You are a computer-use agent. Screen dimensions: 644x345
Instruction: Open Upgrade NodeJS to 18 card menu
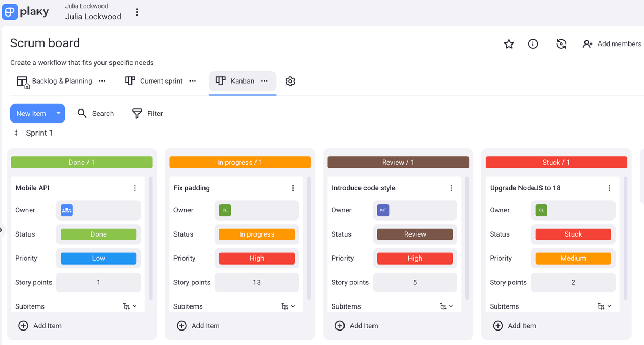coord(609,188)
